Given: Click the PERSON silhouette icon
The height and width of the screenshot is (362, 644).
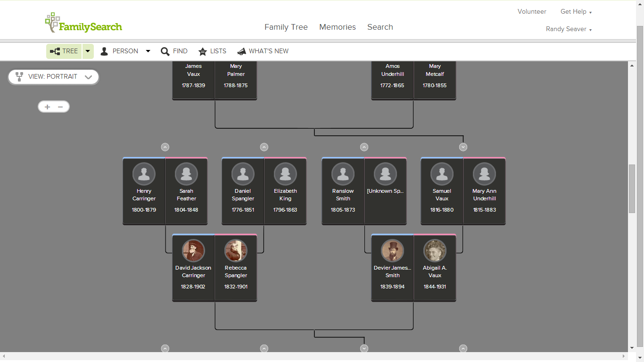Looking at the screenshot, I should click(104, 51).
